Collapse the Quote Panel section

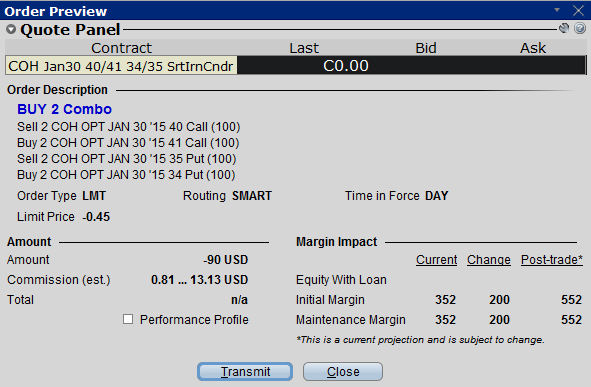(x=11, y=29)
